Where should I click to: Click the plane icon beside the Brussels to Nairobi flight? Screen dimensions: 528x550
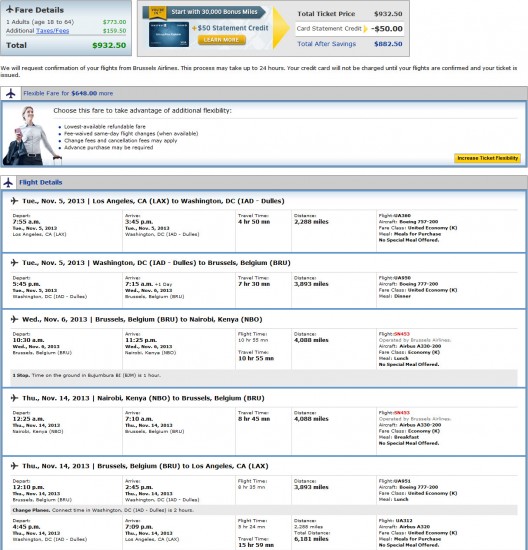[14, 319]
